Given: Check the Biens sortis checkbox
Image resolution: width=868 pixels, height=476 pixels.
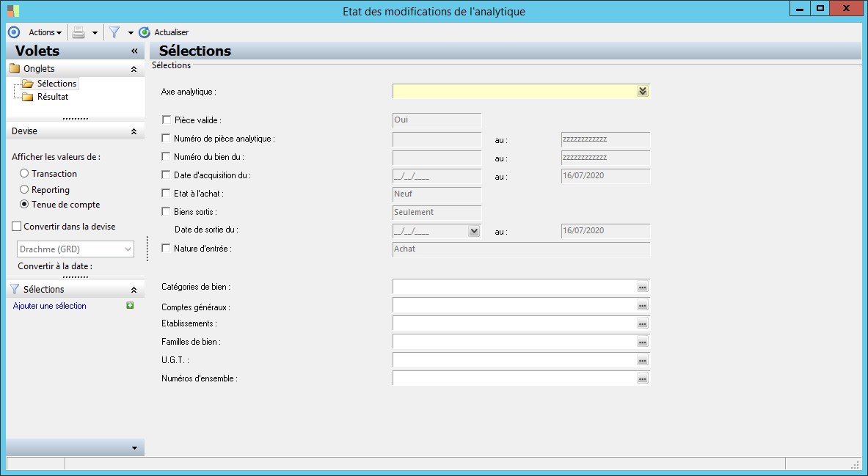Looking at the screenshot, I should 166,211.
